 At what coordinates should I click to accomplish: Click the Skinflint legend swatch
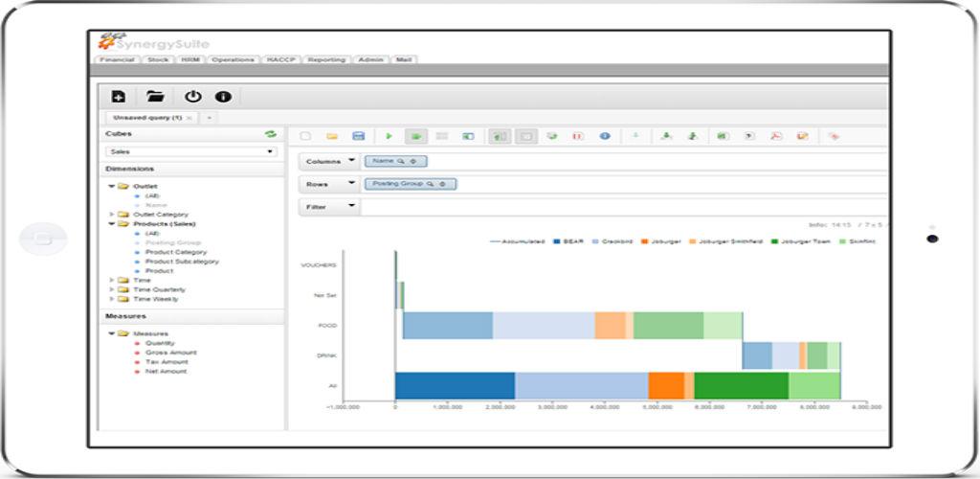click(841, 241)
